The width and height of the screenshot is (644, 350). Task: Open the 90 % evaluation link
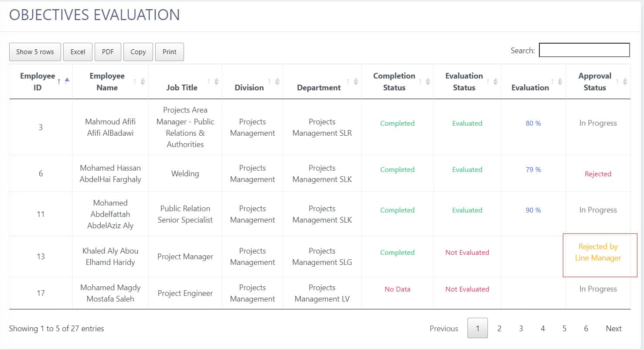(533, 210)
